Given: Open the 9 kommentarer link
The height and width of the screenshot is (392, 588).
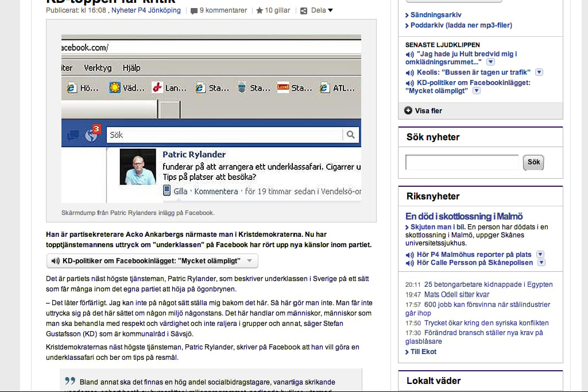Looking at the screenshot, I should click(x=223, y=10).
